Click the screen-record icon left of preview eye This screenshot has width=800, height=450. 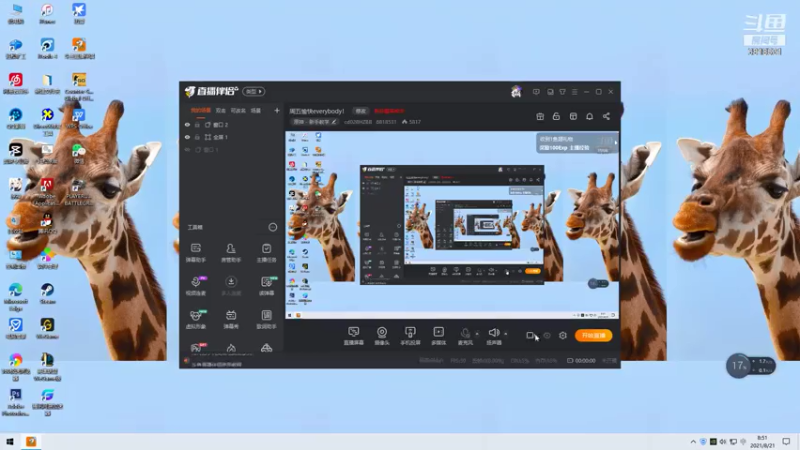pos(530,335)
